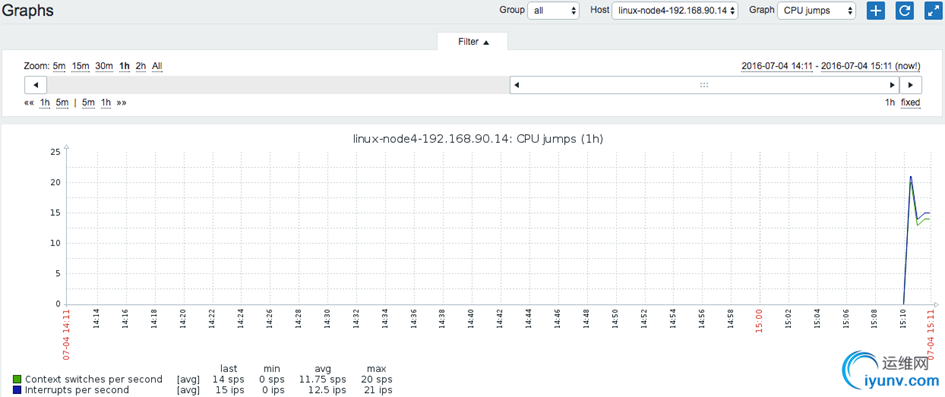
Task: Add graph to favourites with plus icon
Action: (x=876, y=10)
